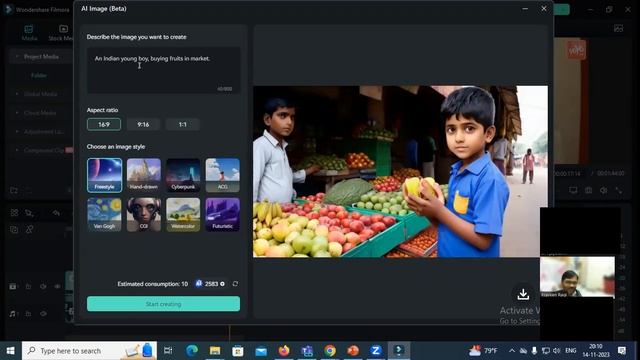Select the Van Gogh image style
Viewport: 640px width, 360px height.
click(104, 215)
